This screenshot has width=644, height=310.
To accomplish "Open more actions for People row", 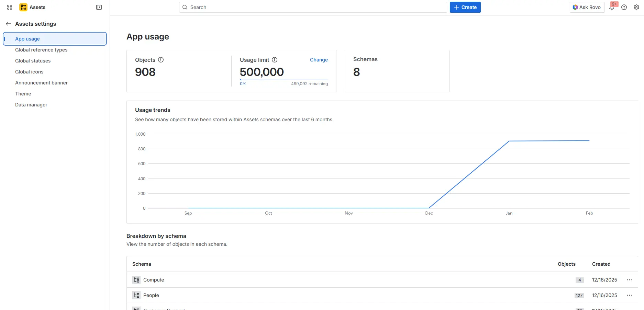I will [x=630, y=295].
